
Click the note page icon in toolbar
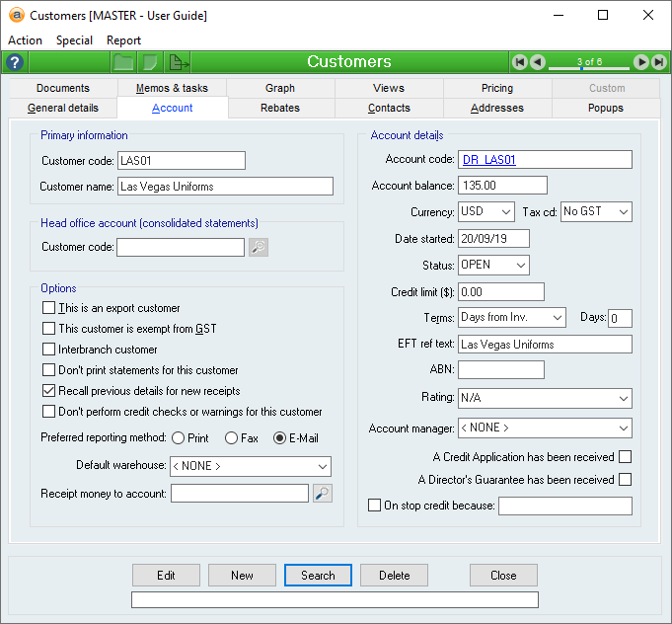coord(150,62)
